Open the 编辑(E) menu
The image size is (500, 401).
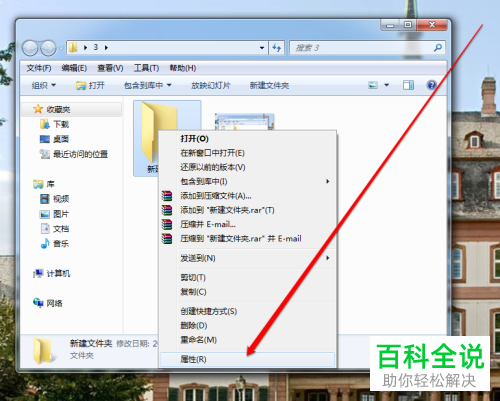74,68
